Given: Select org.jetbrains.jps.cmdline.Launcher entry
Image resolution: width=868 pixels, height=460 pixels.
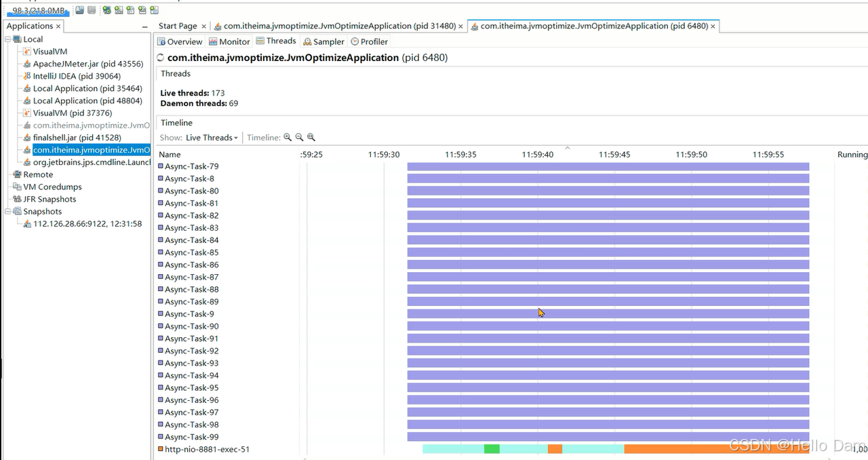Looking at the screenshot, I should (92, 162).
